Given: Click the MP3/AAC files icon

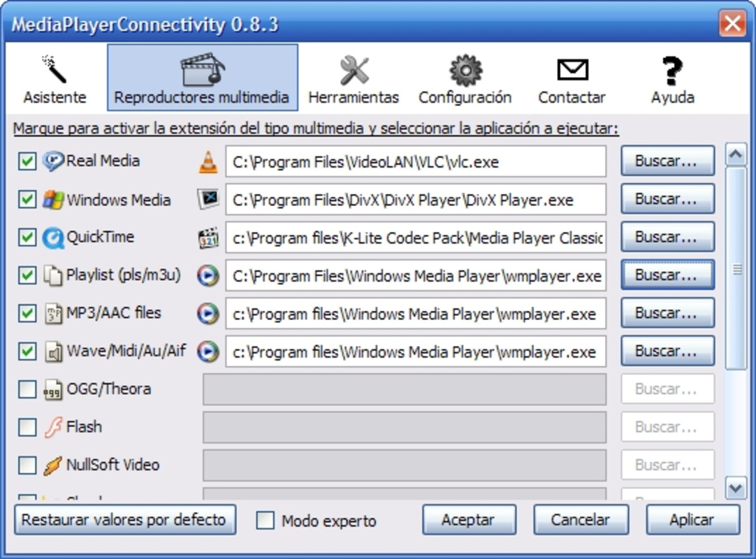Looking at the screenshot, I should point(53,314).
